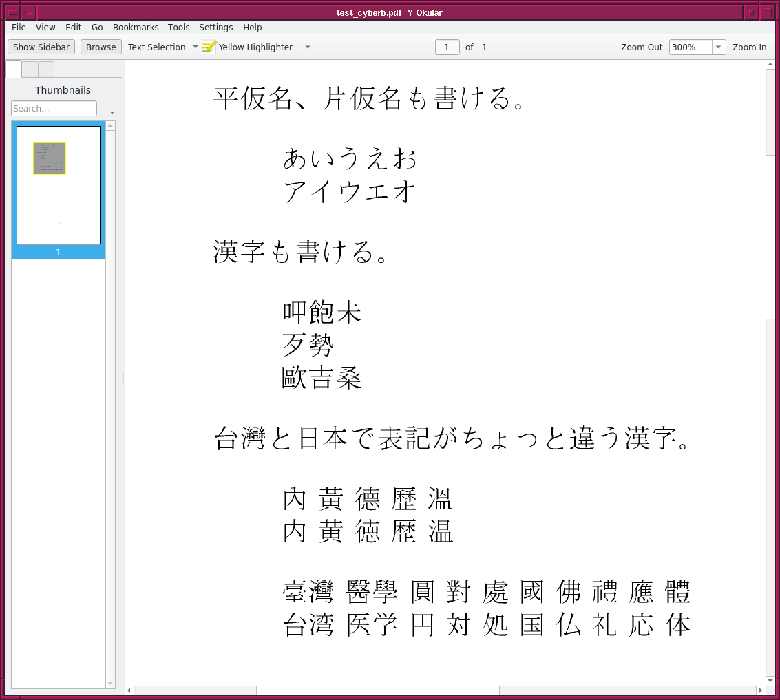Open the 300% zoom level combo box
This screenshot has width=780, height=700.
[697, 47]
